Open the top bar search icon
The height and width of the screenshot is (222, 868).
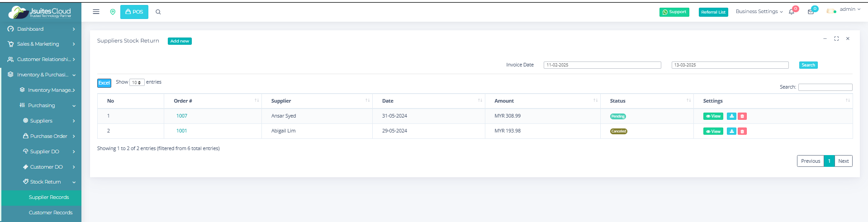158,12
